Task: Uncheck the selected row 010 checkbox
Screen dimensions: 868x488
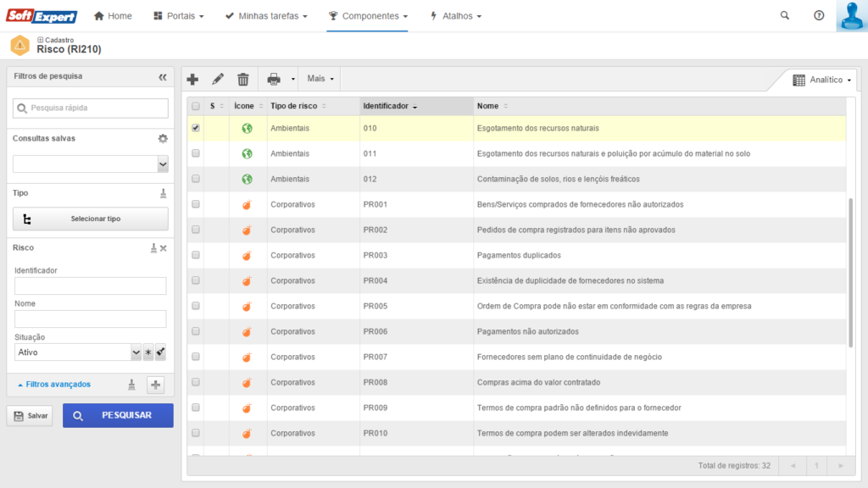Action: click(x=196, y=128)
